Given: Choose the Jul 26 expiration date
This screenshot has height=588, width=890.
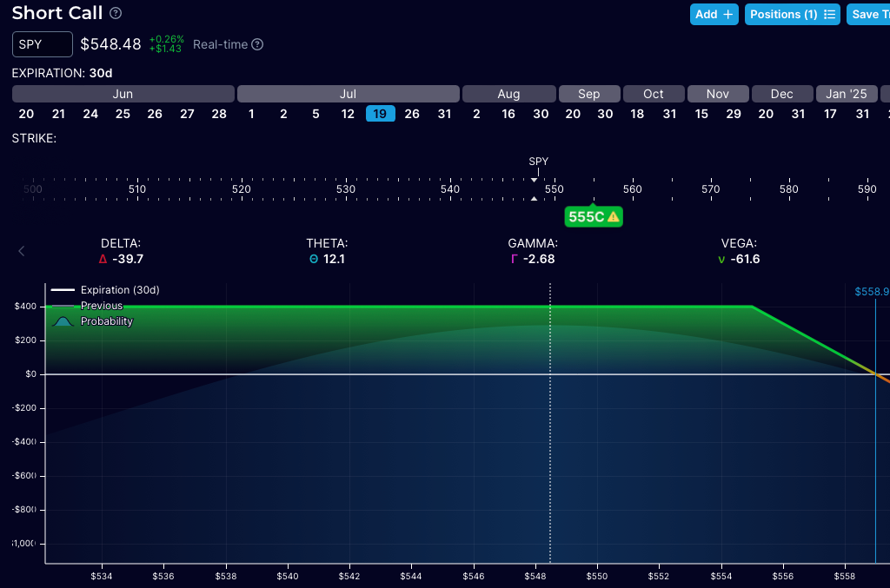Looking at the screenshot, I should (x=412, y=114).
